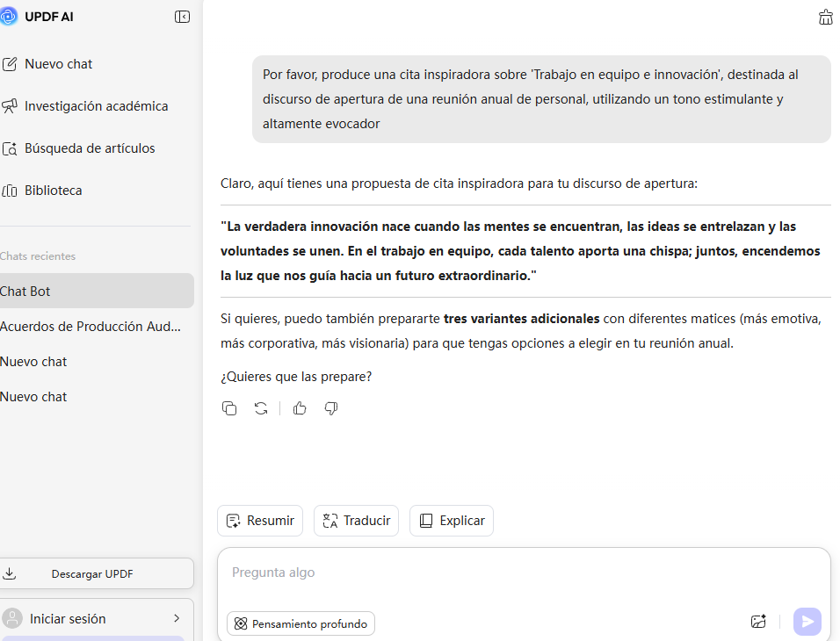The width and height of the screenshot is (840, 641).
Task: Click the Chats recientes label
Action: [38, 256]
